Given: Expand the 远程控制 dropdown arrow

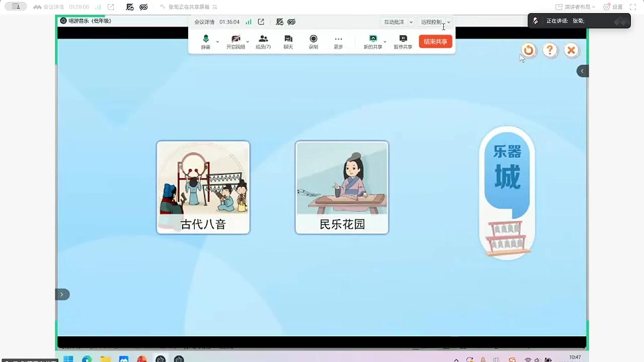Looking at the screenshot, I should 449,22.
